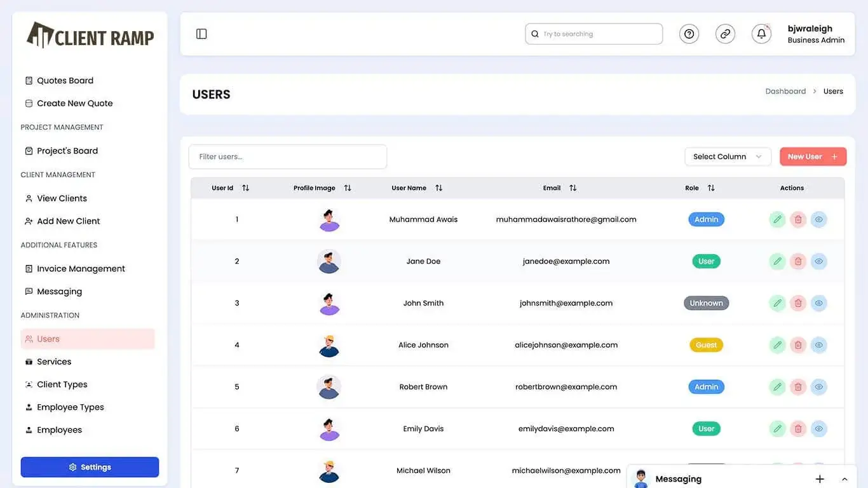Click the Dashboard breadcrumb link
868x488 pixels.
click(785, 91)
